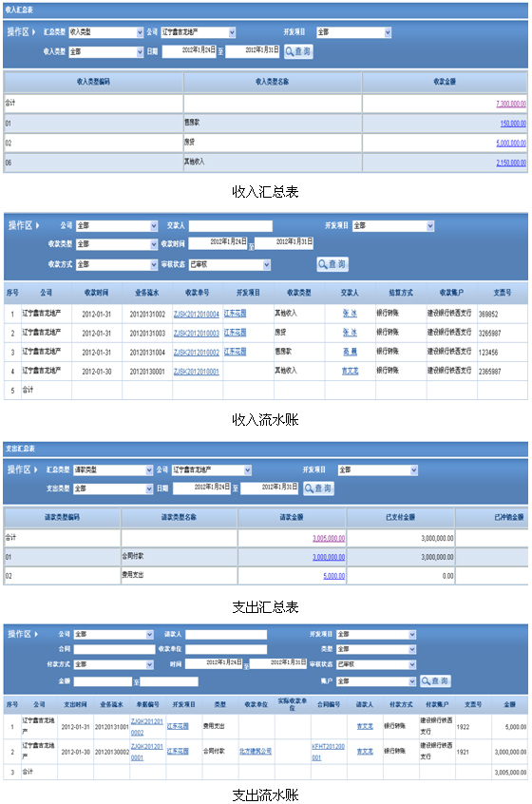Collapse the 操作区 arrow in 支出汇总表 header

tap(36, 469)
